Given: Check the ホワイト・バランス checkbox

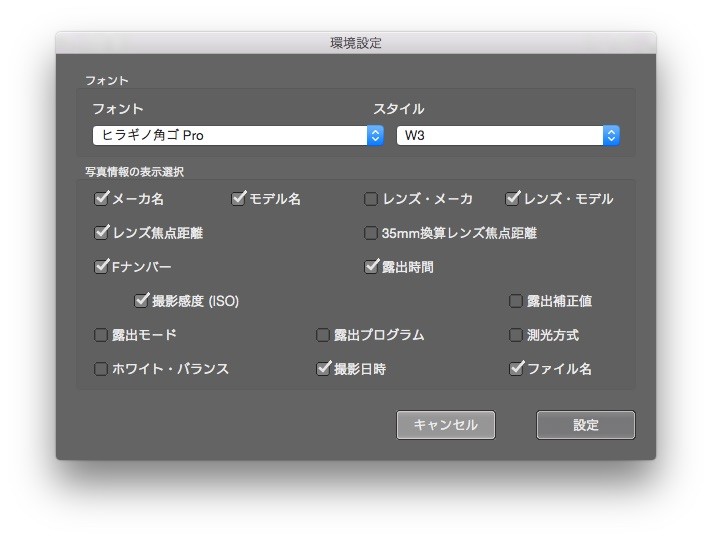Looking at the screenshot, I should (100, 369).
